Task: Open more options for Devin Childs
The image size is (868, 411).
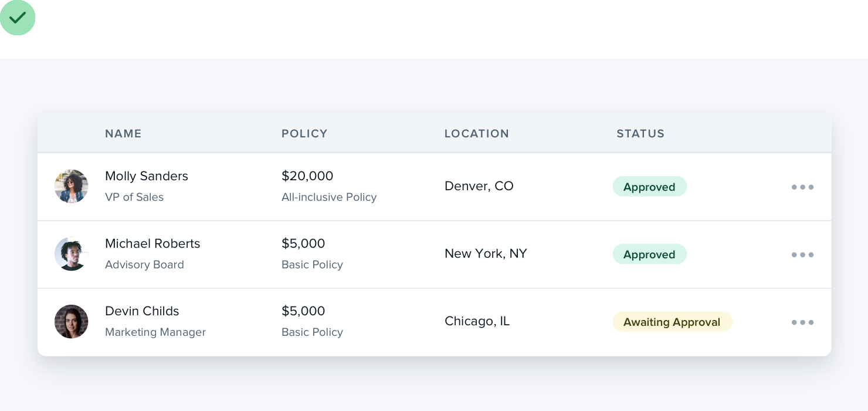Action: point(802,322)
